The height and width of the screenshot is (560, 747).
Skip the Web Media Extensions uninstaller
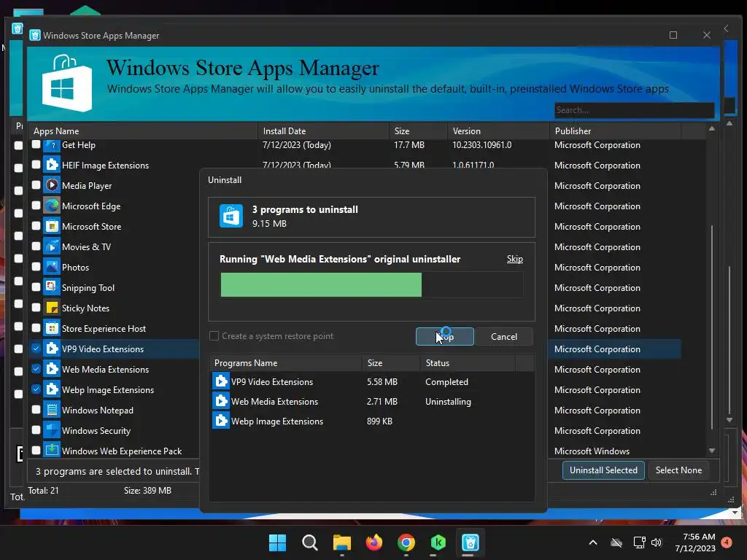click(514, 259)
